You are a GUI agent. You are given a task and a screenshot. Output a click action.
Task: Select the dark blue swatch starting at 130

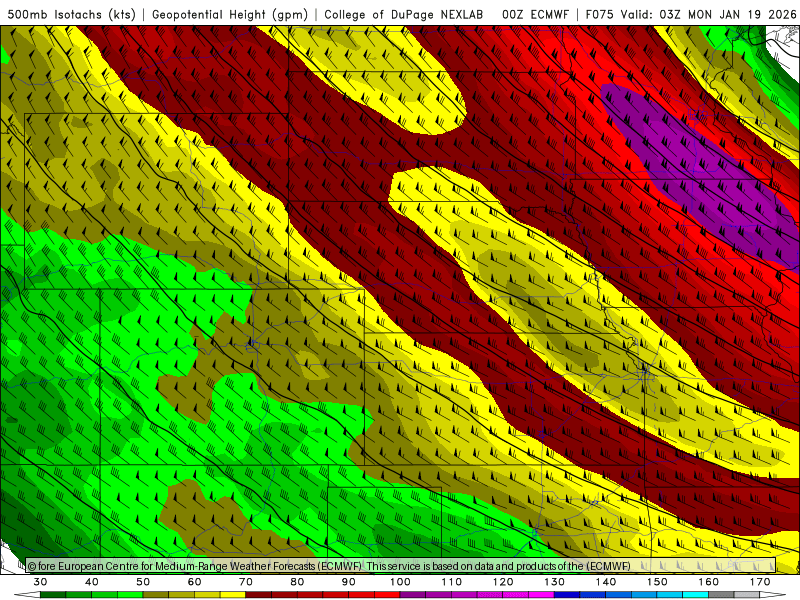[x=567, y=595]
